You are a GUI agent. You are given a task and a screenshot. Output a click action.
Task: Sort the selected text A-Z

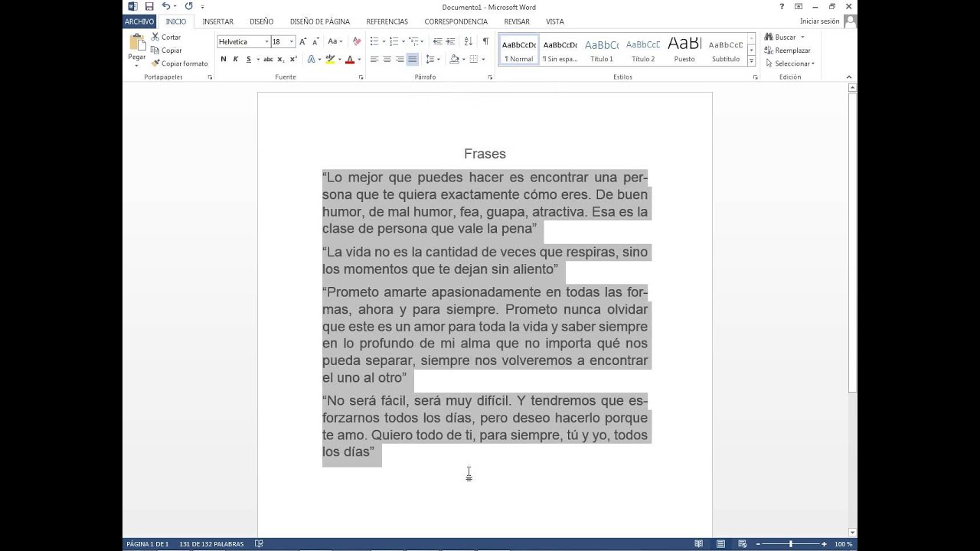(469, 41)
